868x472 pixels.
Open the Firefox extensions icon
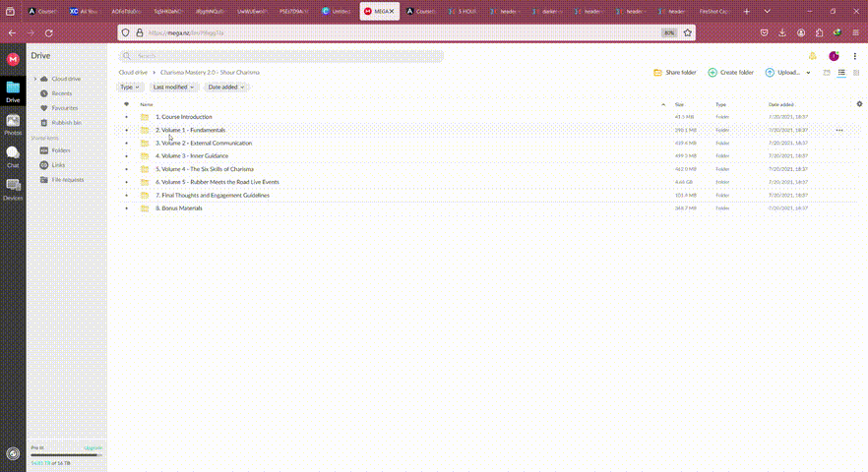coord(819,33)
